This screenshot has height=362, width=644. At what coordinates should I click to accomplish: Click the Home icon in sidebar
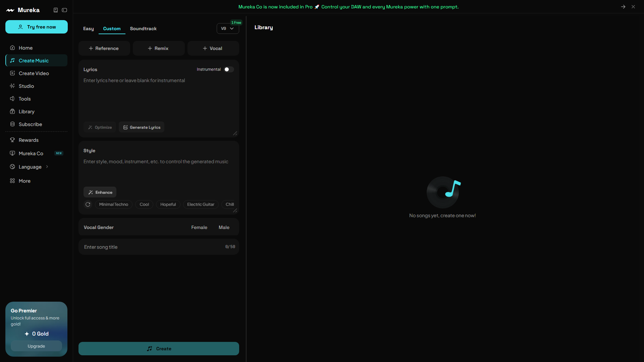[12, 48]
